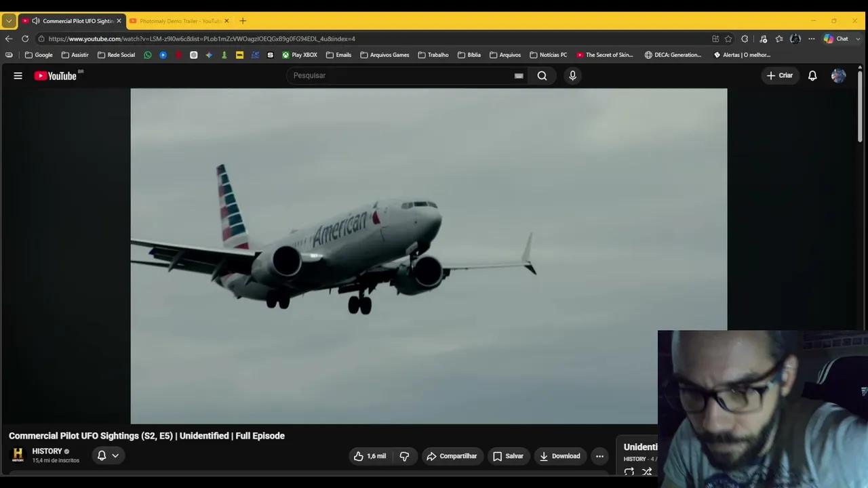Open The Secret of Skin bookmark

click(605, 55)
